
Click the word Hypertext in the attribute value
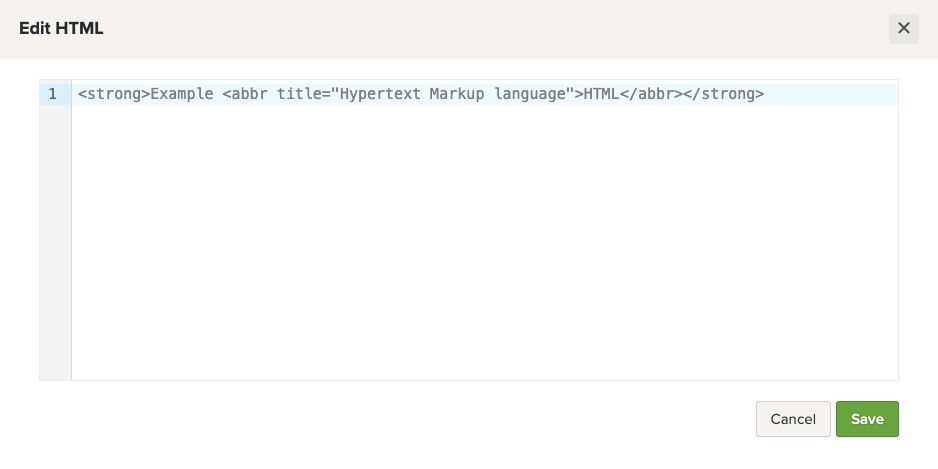pos(380,94)
